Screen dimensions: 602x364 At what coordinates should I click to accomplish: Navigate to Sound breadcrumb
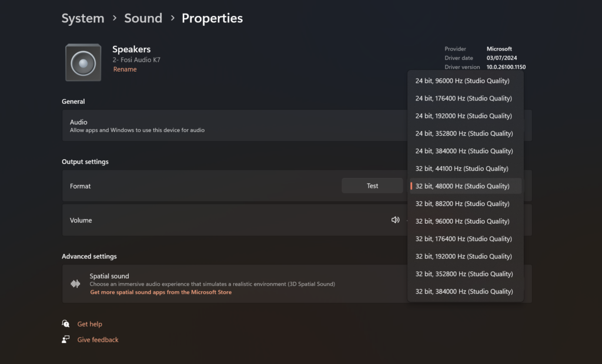[143, 18]
